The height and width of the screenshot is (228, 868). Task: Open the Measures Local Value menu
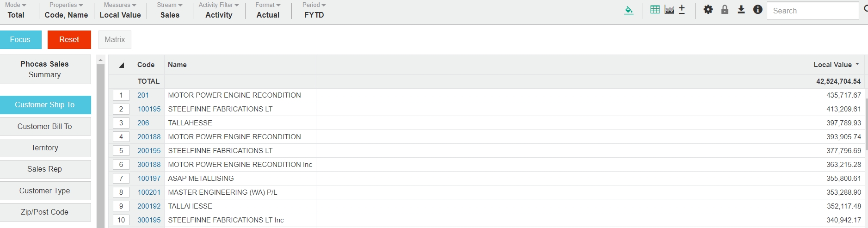pyautogui.click(x=120, y=10)
